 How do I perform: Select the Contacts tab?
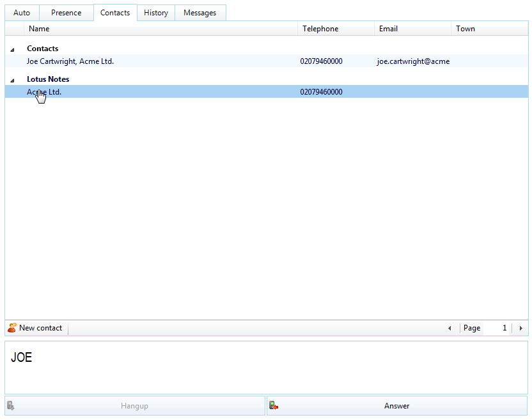115,13
